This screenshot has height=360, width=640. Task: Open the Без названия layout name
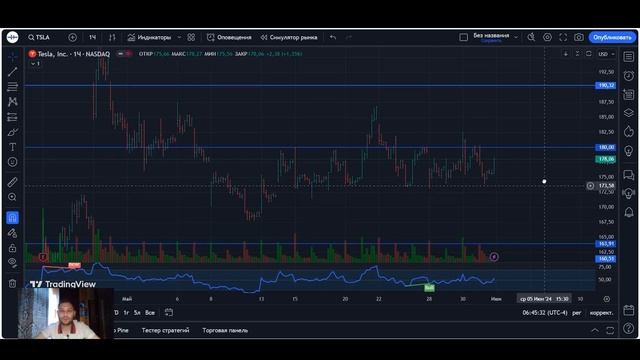tap(491, 37)
